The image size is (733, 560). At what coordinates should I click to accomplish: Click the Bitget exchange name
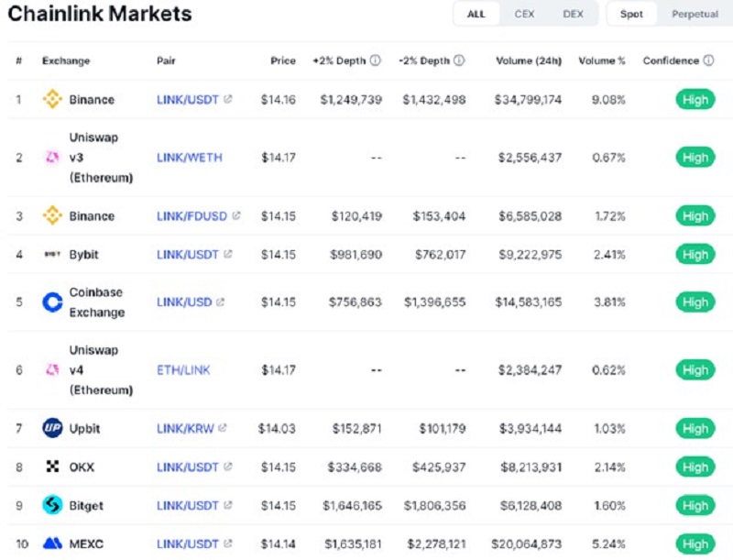coord(86,505)
